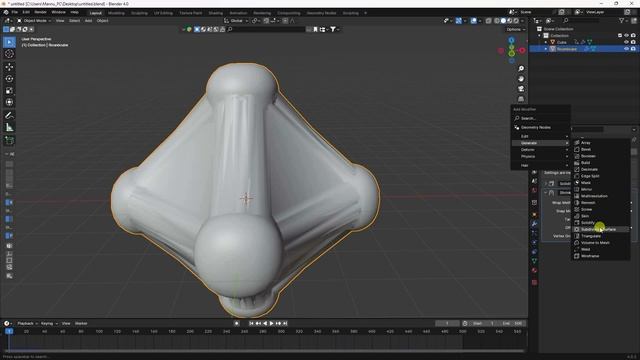The image size is (640, 360).
Task: Pick the Transform tool
Action: [9, 102]
